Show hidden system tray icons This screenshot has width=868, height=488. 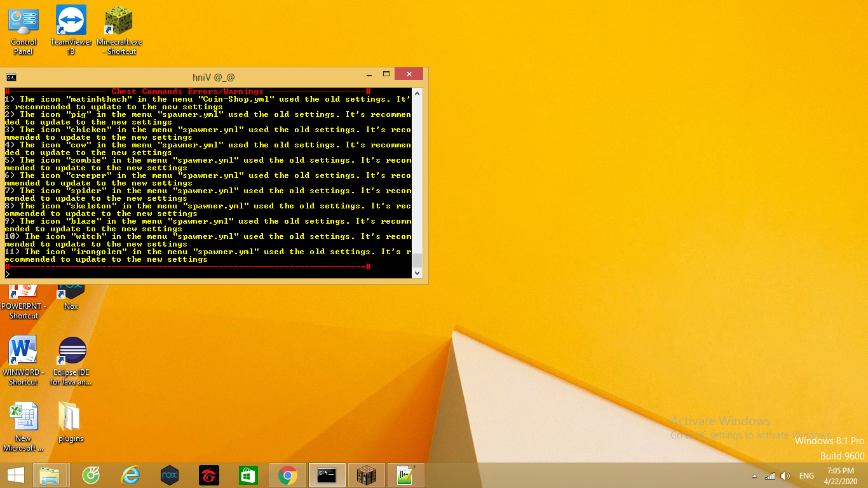coord(754,476)
